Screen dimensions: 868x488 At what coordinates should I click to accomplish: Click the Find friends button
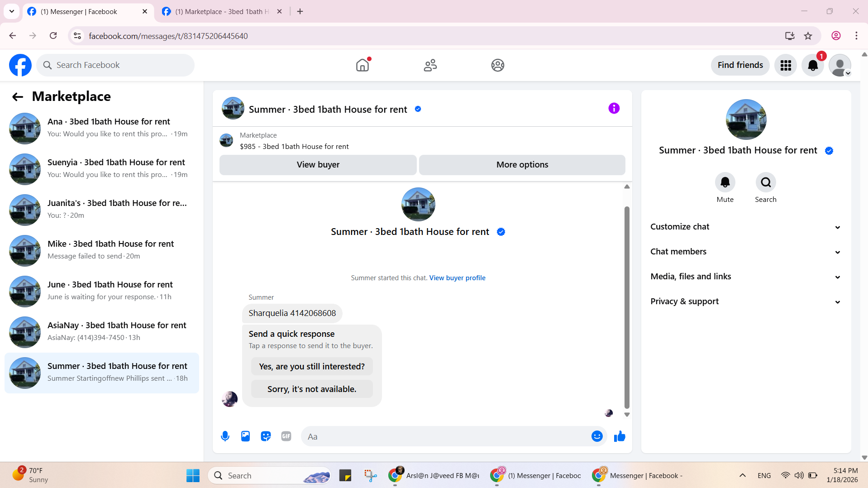(x=740, y=65)
